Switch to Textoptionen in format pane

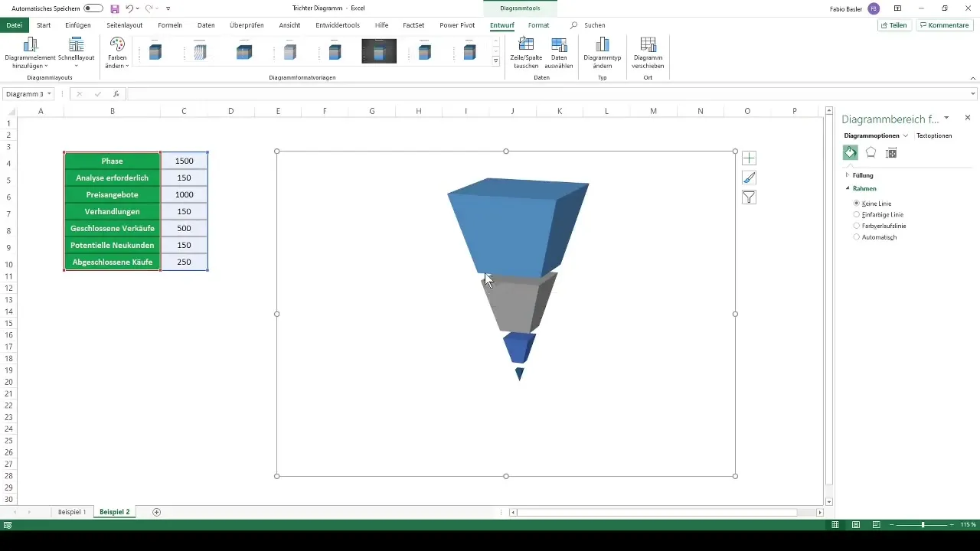pos(934,135)
